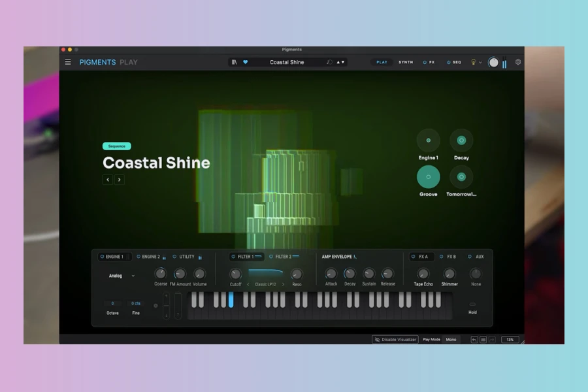The width and height of the screenshot is (588, 392).
Task: Open the settings gear icon
Action: [x=518, y=62]
